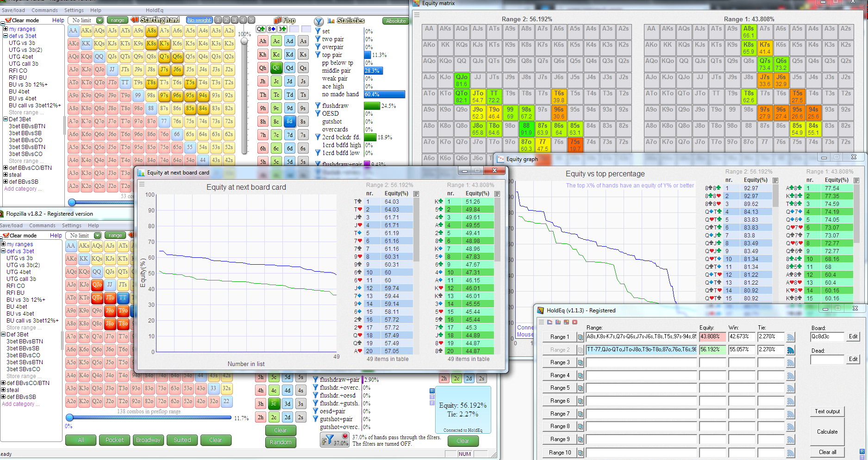Click the range slider handle in top Flopzilla window
This screenshot has width=868, height=460.
(x=72, y=202)
